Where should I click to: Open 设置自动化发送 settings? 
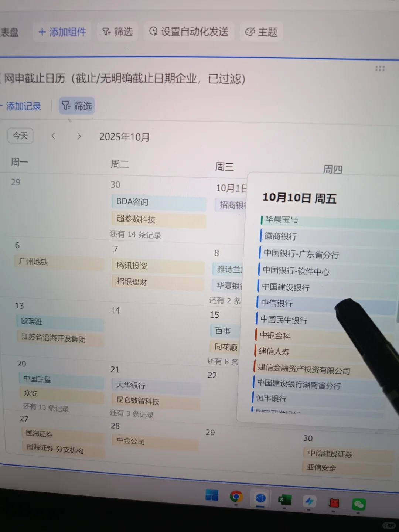tap(189, 32)
